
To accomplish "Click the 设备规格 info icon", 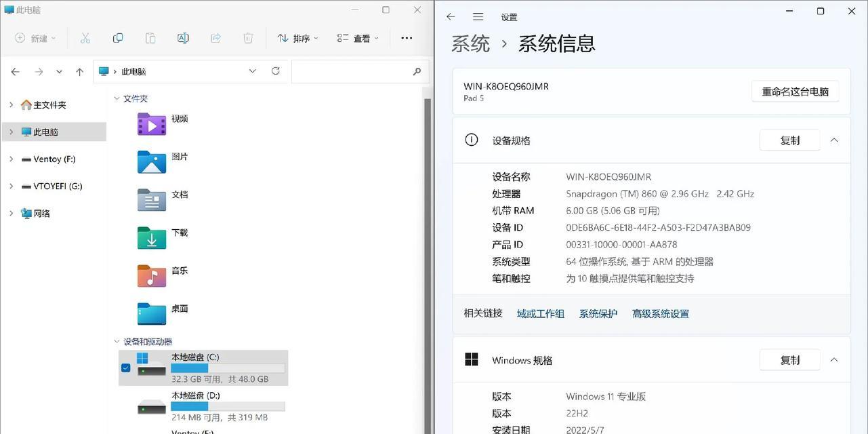I will [471, 140].
